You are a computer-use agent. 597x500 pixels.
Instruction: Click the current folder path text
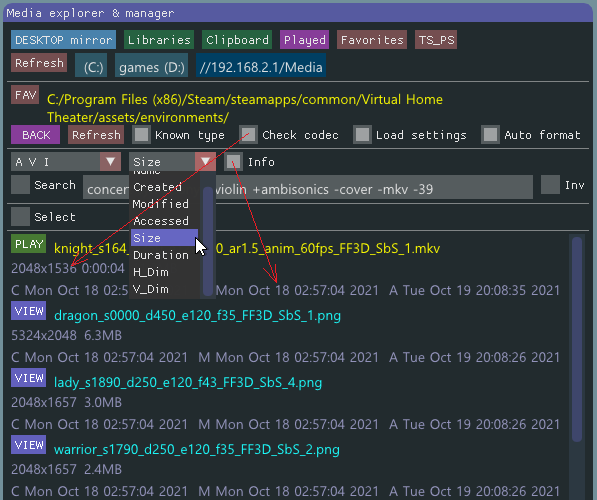point(245,109)
